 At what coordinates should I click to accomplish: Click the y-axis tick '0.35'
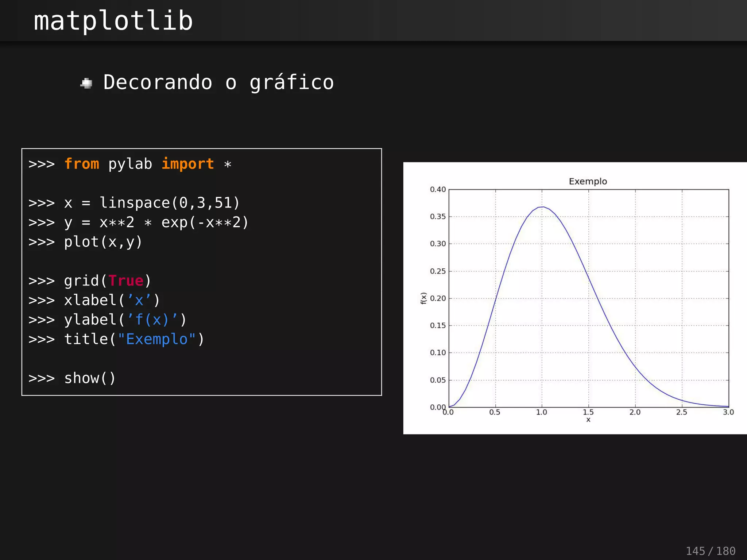click(438, 217)
